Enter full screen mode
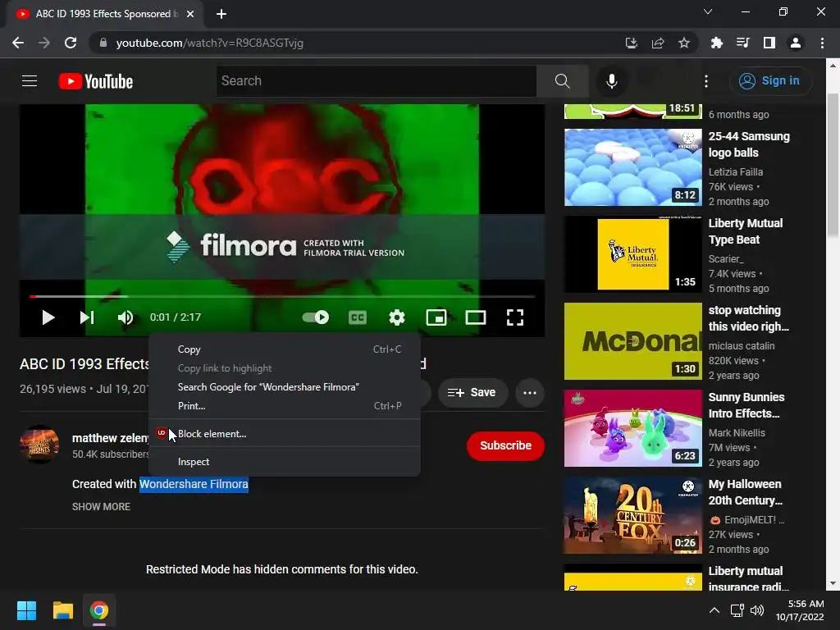Viewport: 840px width, 630px height. point(515,317)
